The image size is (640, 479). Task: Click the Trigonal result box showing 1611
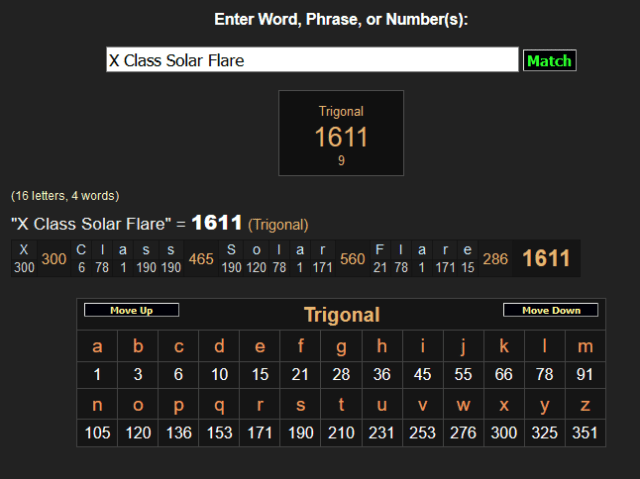(x=341, y=133)
